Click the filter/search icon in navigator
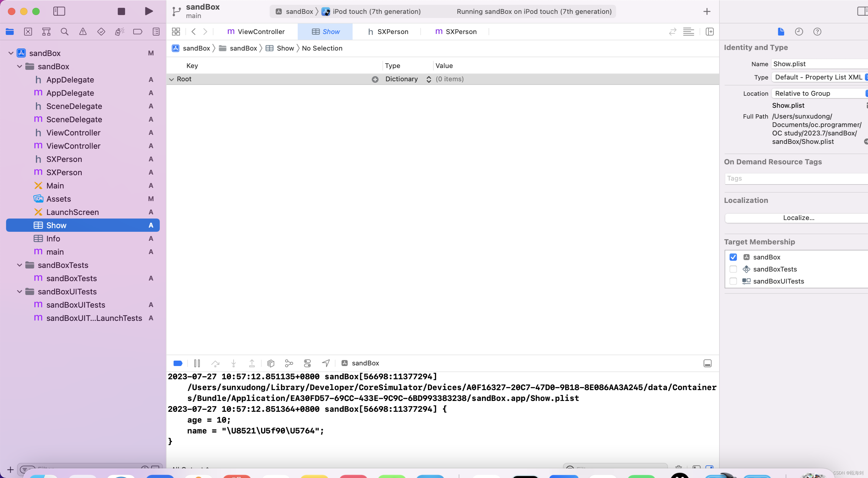 [64, 32]
